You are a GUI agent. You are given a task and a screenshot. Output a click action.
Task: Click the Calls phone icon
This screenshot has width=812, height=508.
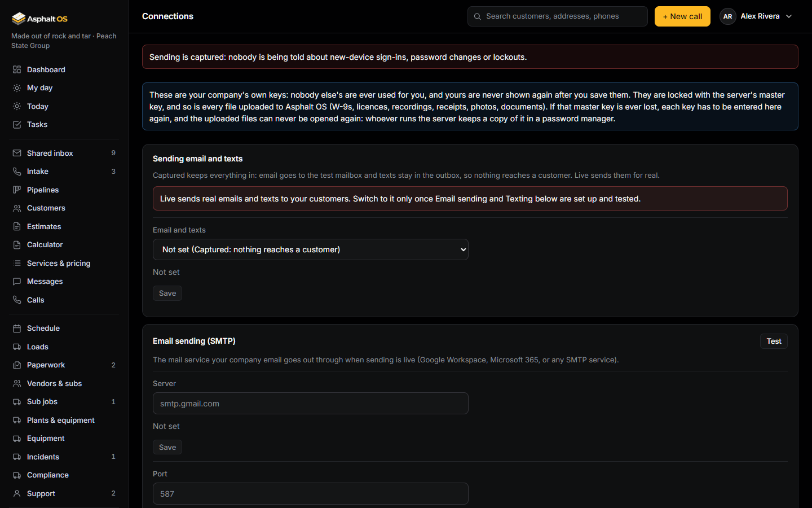[x=17, y=300]
